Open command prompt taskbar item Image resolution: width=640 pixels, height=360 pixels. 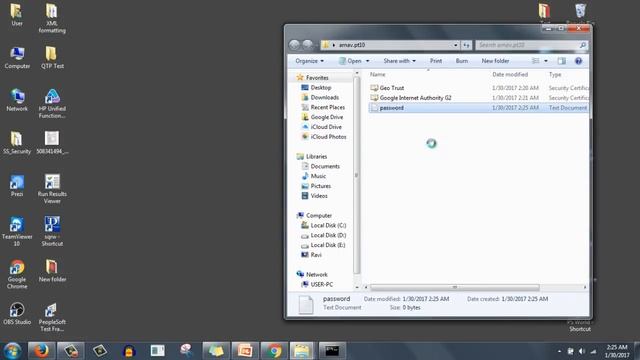point(332,351)
